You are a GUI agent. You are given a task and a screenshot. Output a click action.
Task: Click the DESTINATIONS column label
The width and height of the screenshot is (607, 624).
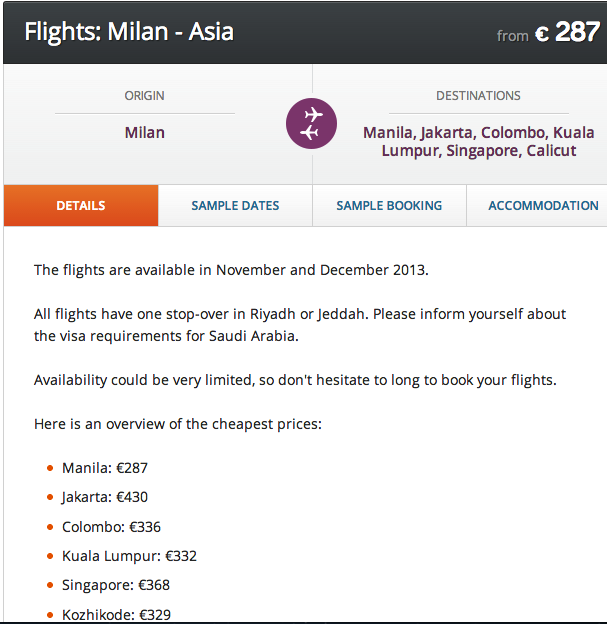(478, 96)
